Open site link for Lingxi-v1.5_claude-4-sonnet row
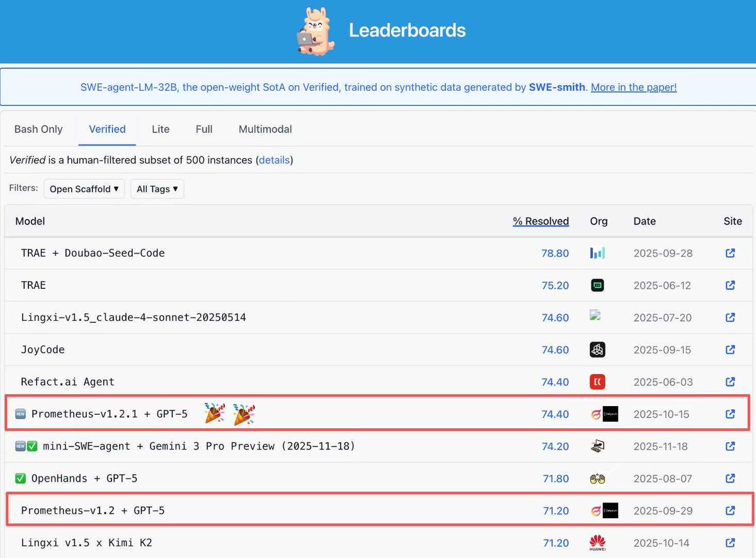The height and width of the screenshot is (558, 756). click(x=730, y=317)
